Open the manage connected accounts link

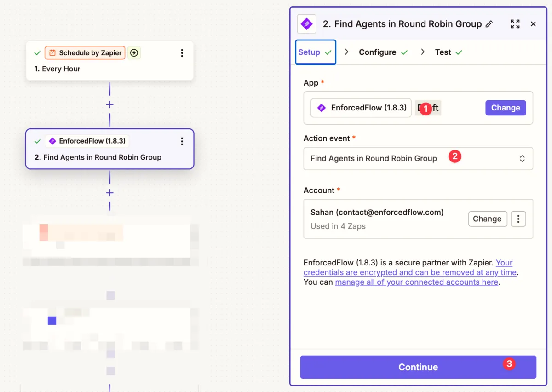(x=416, y=282)
